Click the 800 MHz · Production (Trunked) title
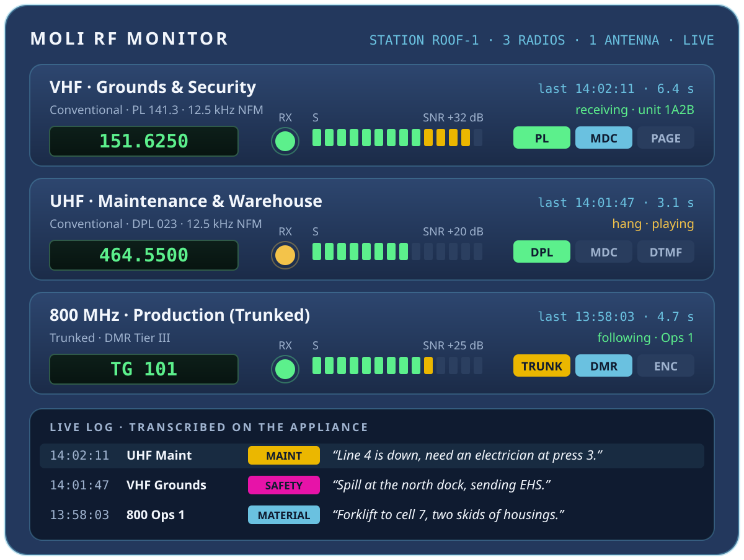 [x=180, y=315]
